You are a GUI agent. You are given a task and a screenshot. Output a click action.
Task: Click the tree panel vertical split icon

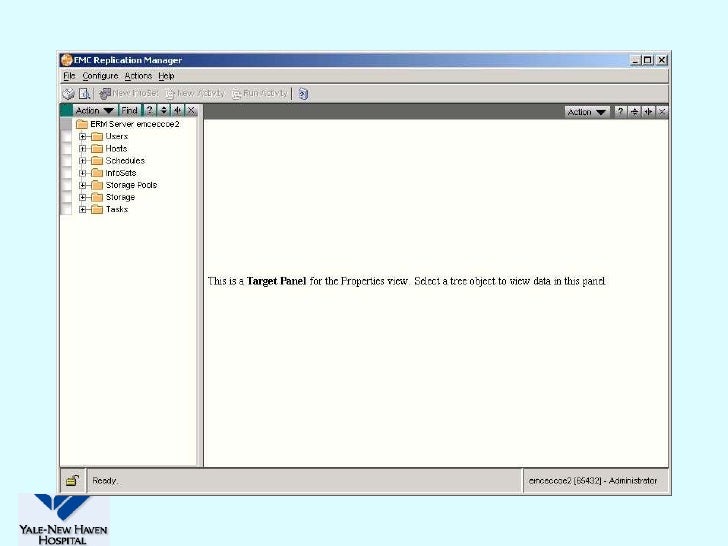tap(163, 110)
